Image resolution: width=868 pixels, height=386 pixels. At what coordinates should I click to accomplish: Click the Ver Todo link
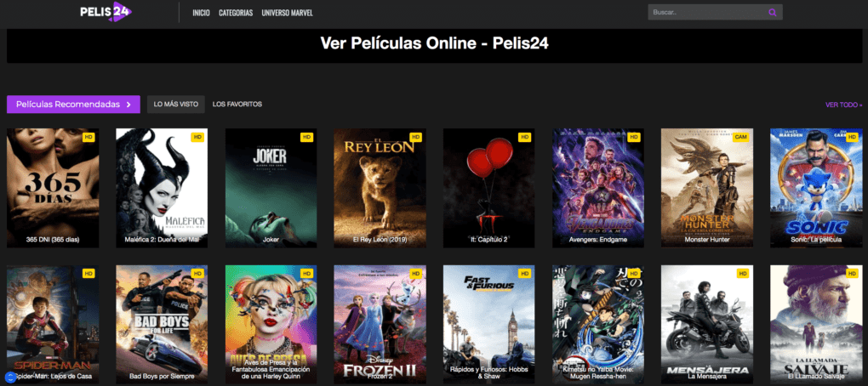843,105
